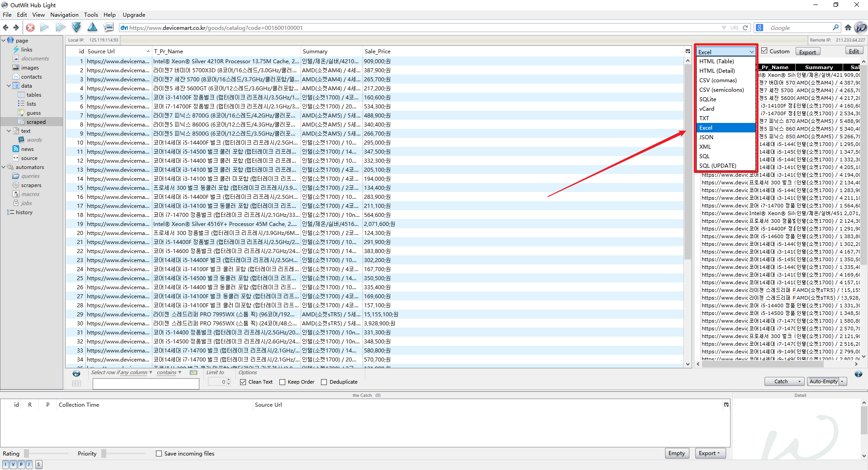
Task: Go to the home page icon
Action: tap(848, 28)
